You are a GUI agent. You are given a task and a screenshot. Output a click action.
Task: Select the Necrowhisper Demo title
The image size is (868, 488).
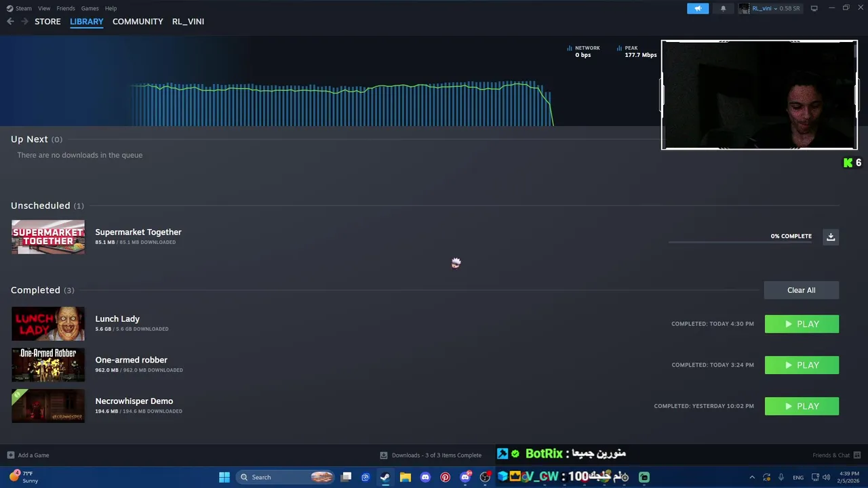click(x=134, y=401)
